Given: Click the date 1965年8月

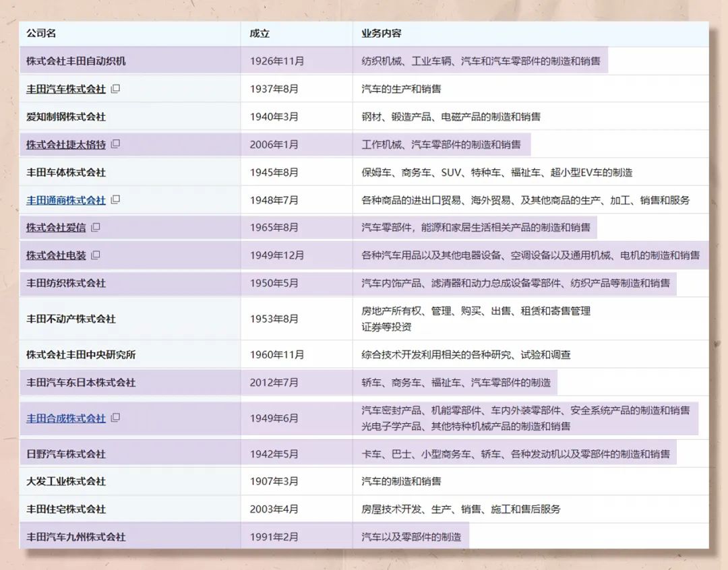Looking at the screenshot, I should (274, 228).
